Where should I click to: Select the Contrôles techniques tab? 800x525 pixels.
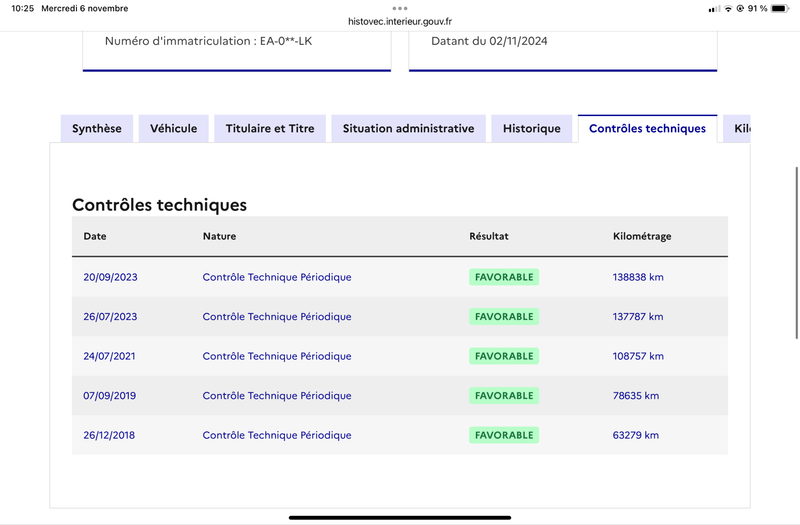647,129
